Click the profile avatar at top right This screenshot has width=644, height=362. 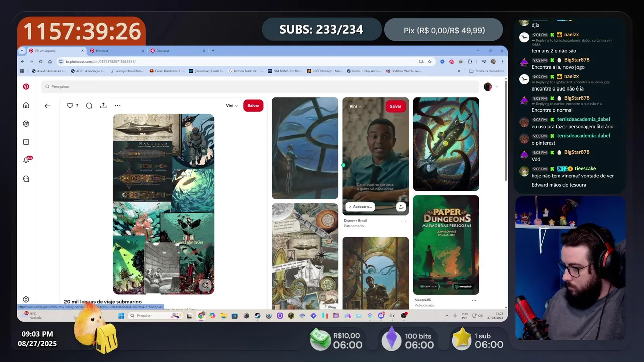click(x=488, y=87)
